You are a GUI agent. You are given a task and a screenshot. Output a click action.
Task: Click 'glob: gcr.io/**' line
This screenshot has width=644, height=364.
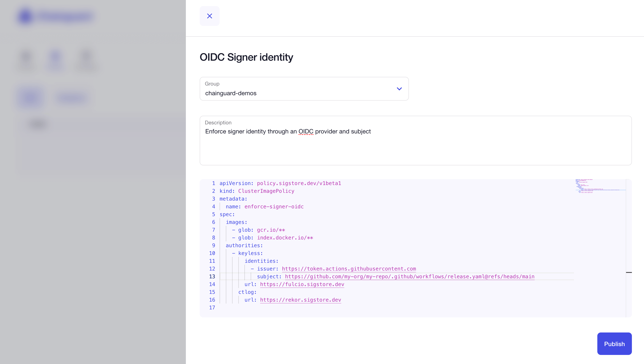[x=258, y=230]
